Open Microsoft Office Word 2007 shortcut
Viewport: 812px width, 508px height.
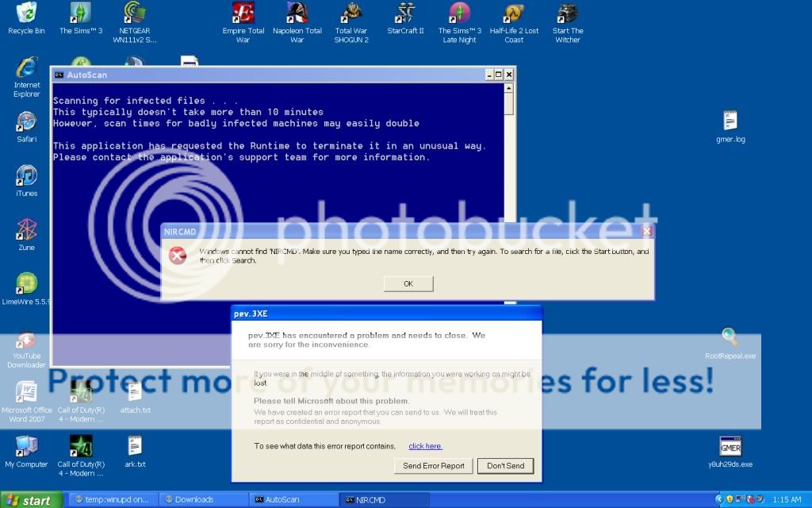point(26,393)
